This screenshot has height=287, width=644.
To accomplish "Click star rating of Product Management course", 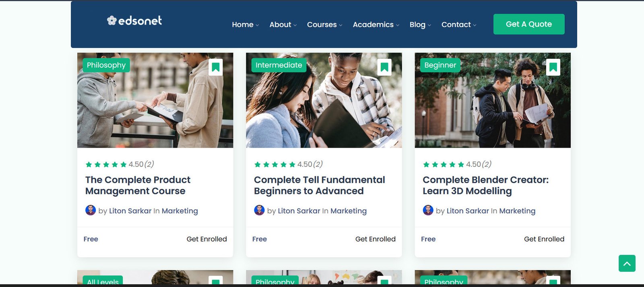I will pyautogui.click(x=106, y=164).
